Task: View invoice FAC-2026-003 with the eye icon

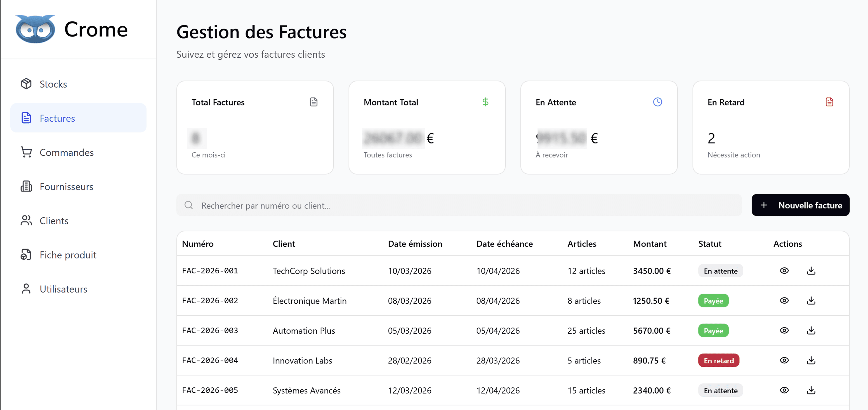Action: (784, 330)
